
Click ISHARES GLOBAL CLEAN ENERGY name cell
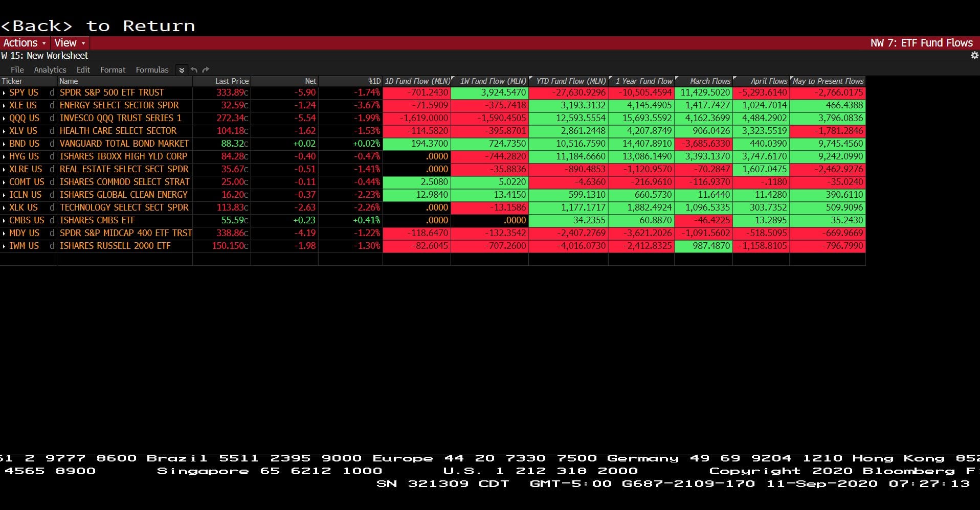(125, 195)
